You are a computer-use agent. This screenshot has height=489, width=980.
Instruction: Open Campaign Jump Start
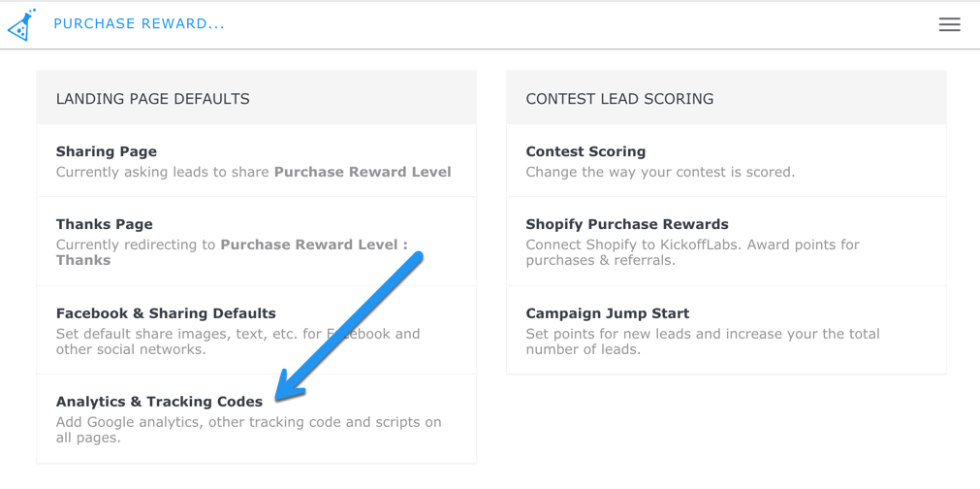[x=608, y=313]
